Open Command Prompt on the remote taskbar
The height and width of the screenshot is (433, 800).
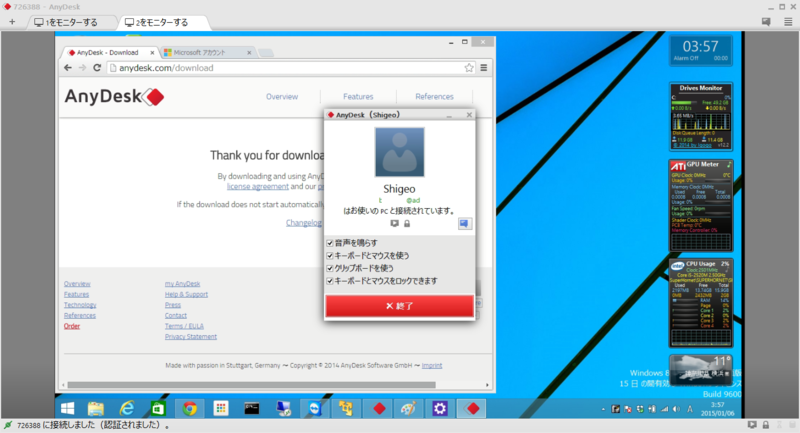pos(252,409)
